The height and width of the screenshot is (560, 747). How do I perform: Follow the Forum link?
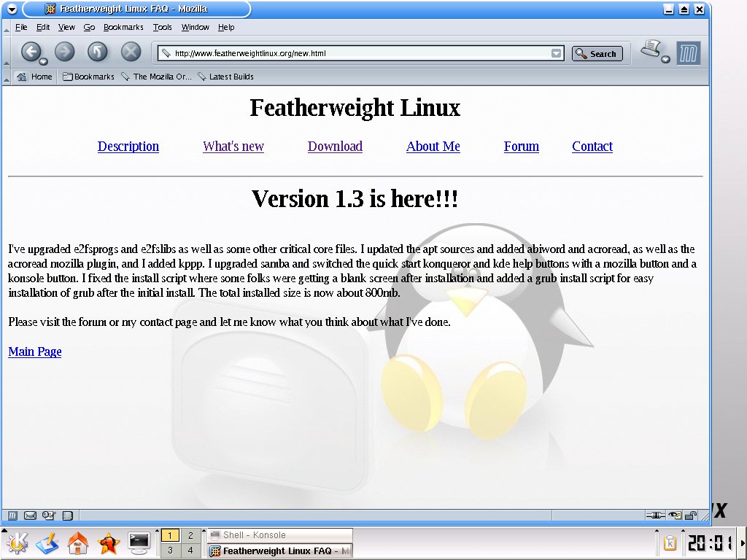click(521, 146)
